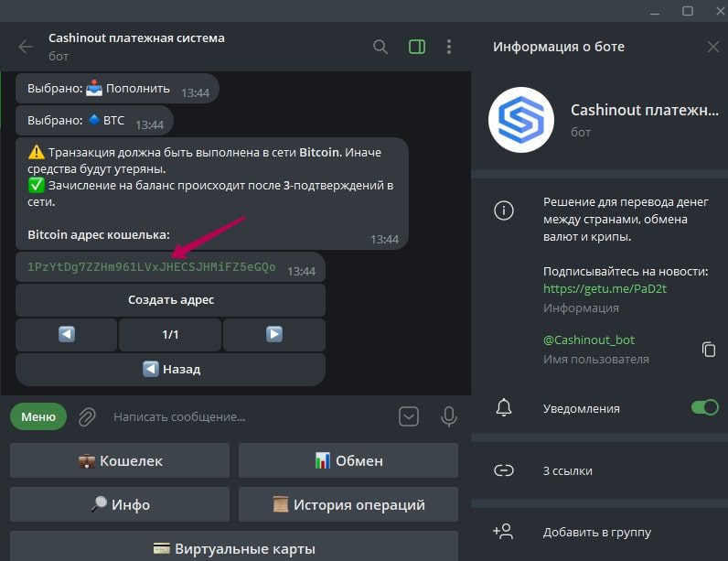Click the info circle icon in bot panel
This screenshot has height=561, width=728.
coord(504,210)
